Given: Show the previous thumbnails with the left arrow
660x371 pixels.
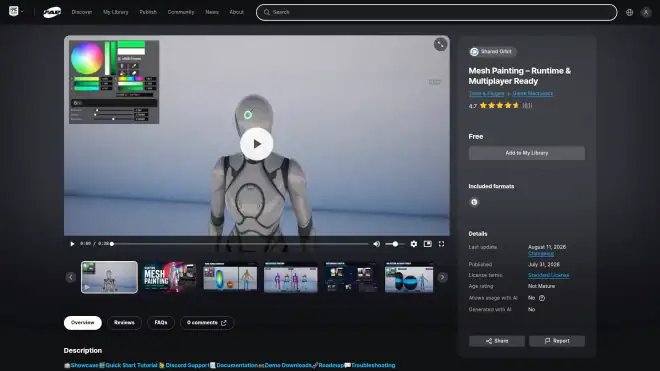Looking at the screenshot, I should tap(71, 277).
